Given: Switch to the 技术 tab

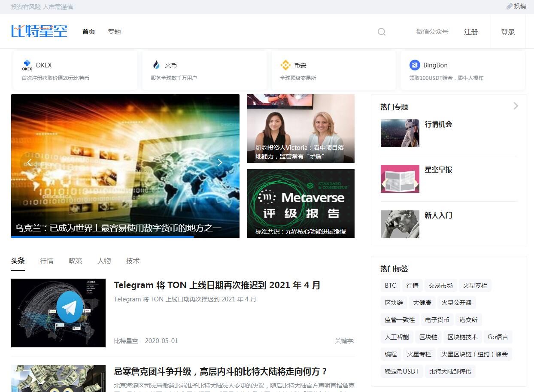Looking at the screenshot, I should point(133,261).
